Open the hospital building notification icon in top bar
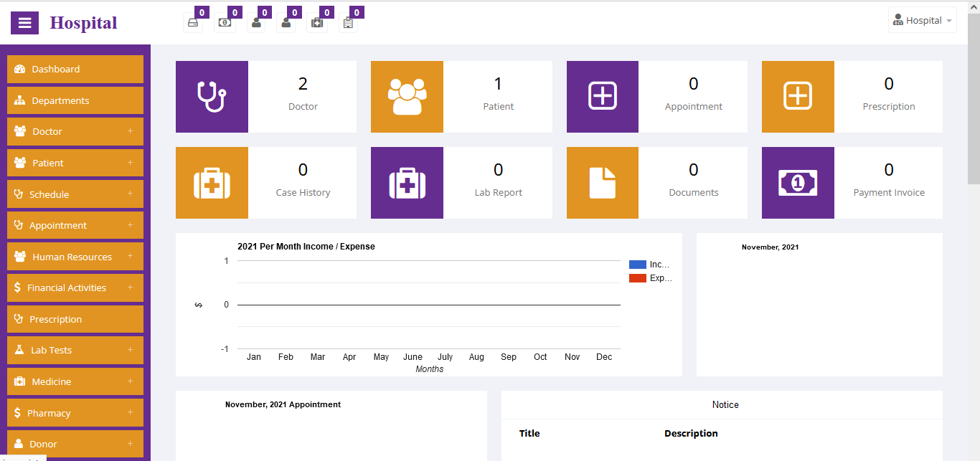This screenshot has height=461, width=980. pyautogui.click(x=348, y=23)
